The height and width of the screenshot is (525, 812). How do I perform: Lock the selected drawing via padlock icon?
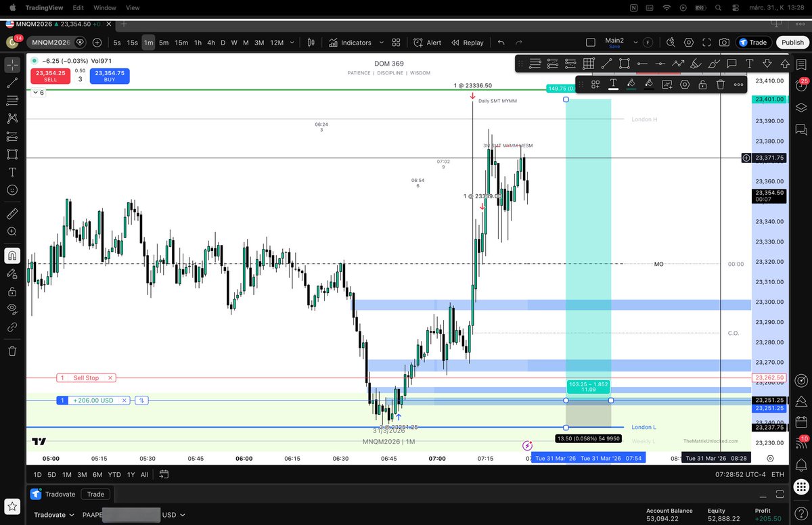point(703,85)
